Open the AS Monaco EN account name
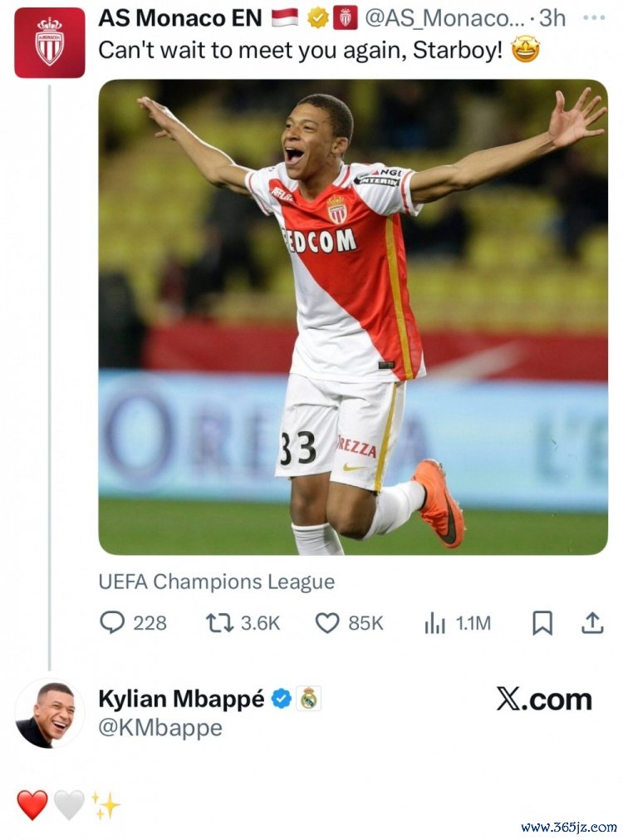 point(179,17)
